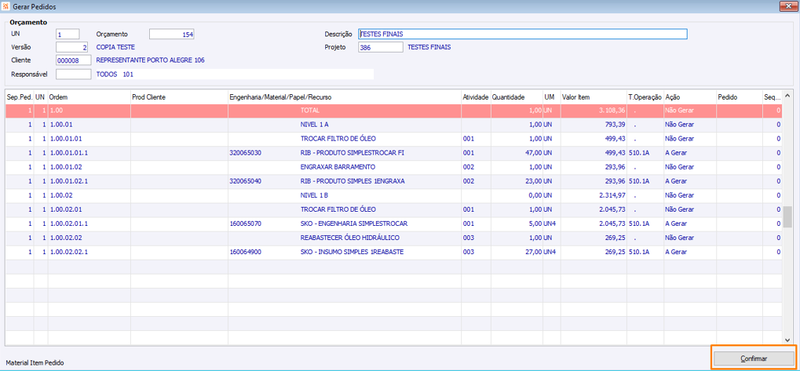Screen dimensions: 800x371
Task: Sort by the Sep.Ped. column header
Action: [19, 96]
